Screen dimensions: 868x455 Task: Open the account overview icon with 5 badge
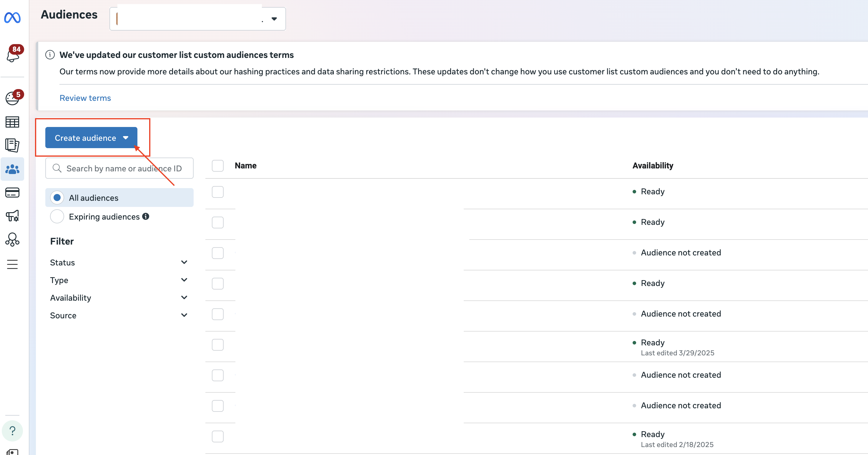(x=13, y=98)
